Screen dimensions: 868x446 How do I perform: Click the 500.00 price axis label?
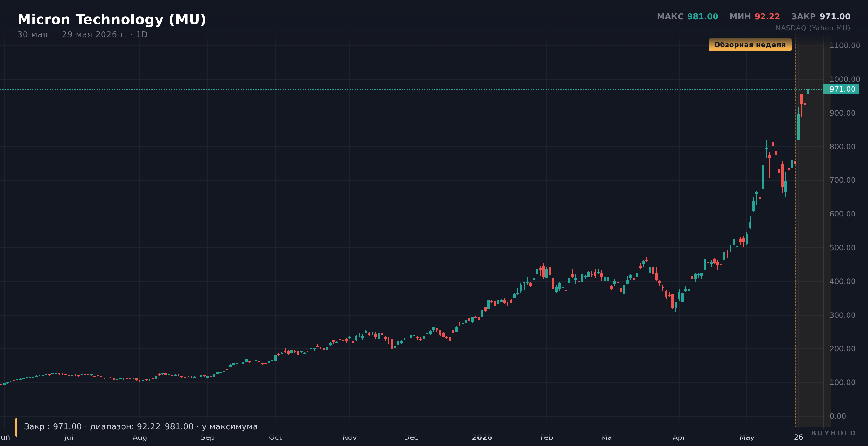842,248
